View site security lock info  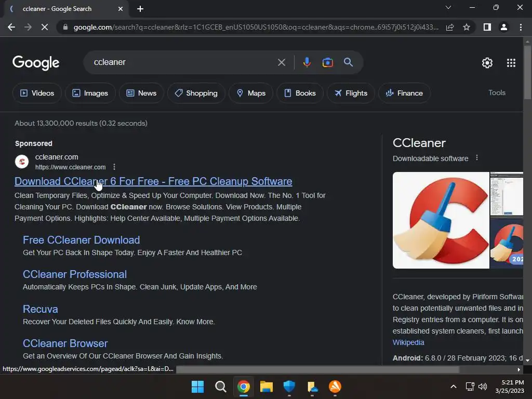[x=65, y=27]
